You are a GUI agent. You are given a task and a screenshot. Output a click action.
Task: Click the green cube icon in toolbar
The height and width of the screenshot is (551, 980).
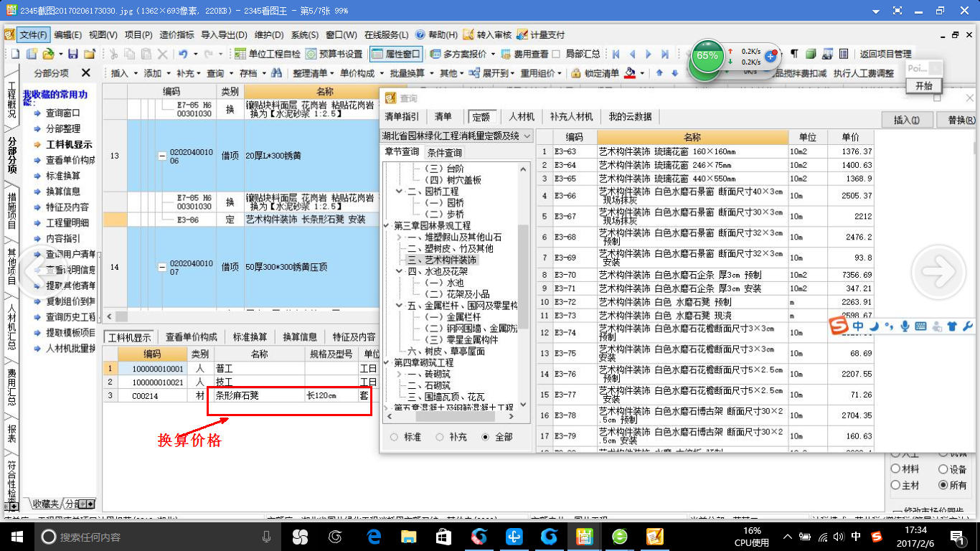(x=811, y=54)
